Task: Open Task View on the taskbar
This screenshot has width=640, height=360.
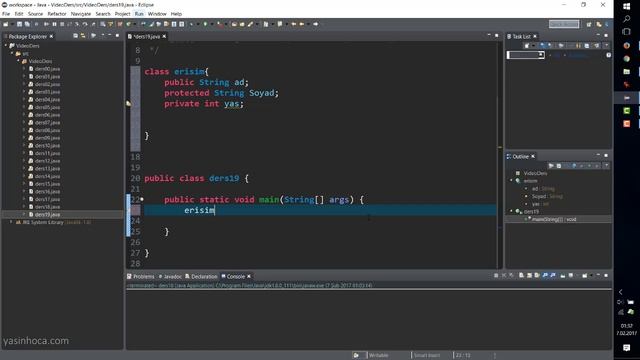Action: [627, 31]
